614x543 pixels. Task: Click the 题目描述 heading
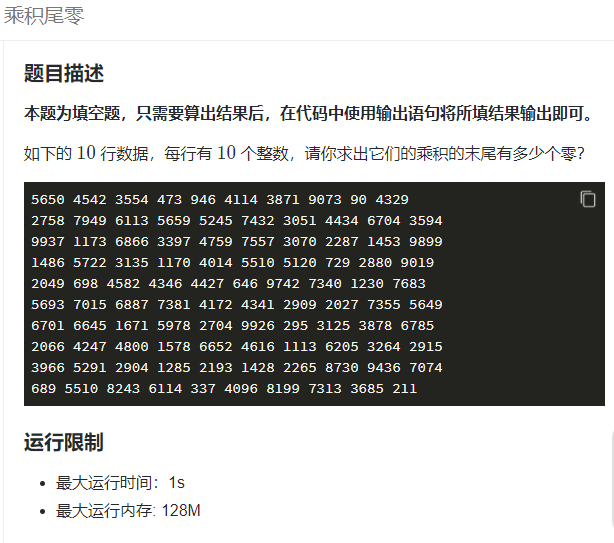pos(64,73)
